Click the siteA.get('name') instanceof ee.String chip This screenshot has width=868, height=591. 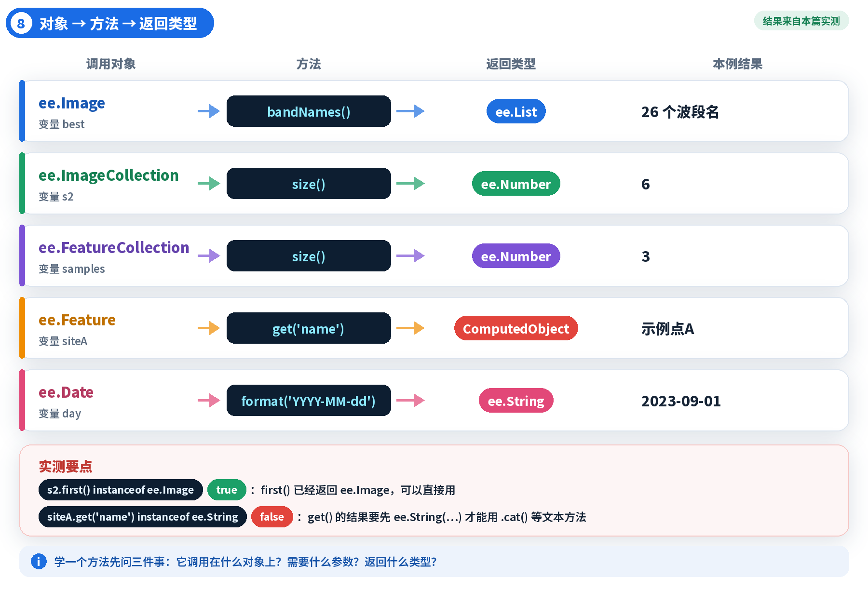[x=143, y=517]
